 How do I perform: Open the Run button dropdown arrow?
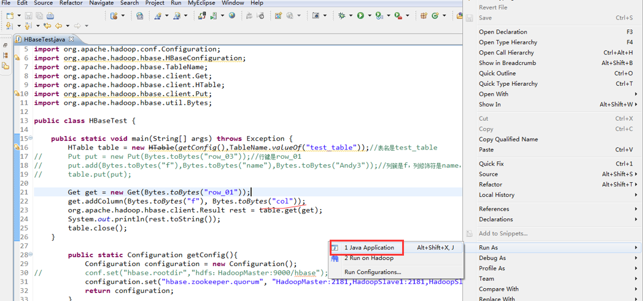[370, 15]
